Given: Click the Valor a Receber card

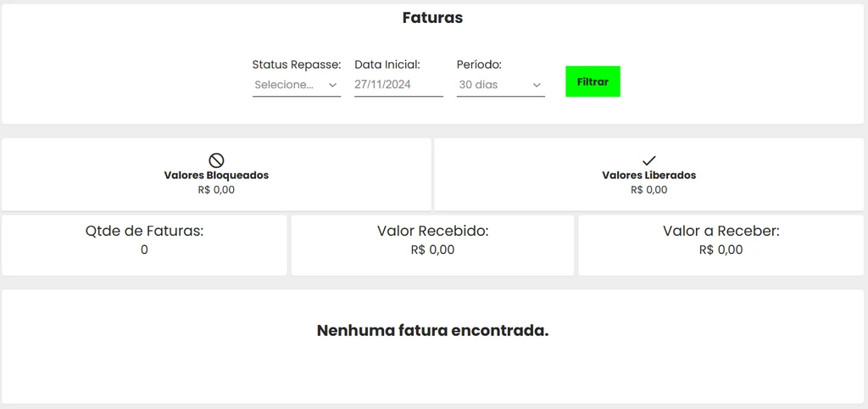Looking at the screenshot, I should click(721, 245).
